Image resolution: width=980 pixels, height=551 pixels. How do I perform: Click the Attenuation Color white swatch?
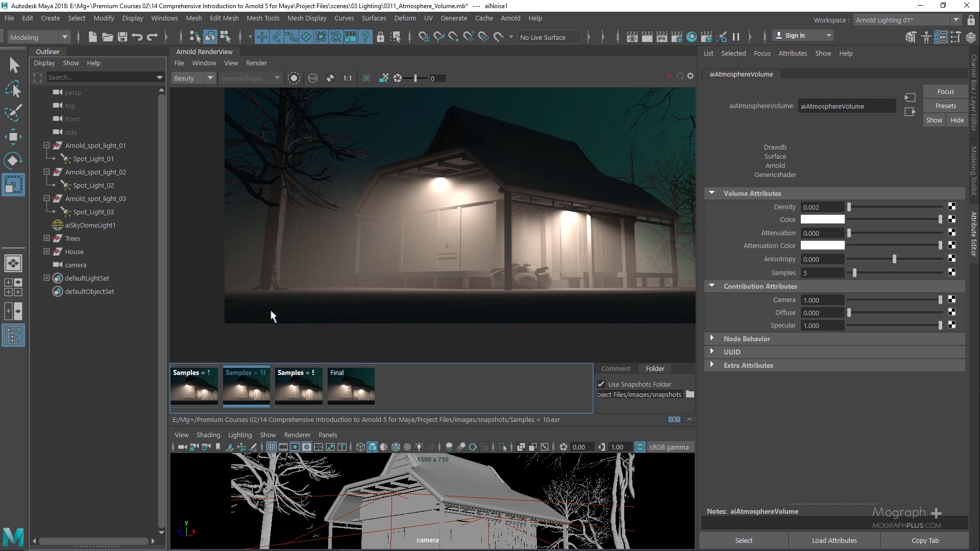tap(822, 245)
